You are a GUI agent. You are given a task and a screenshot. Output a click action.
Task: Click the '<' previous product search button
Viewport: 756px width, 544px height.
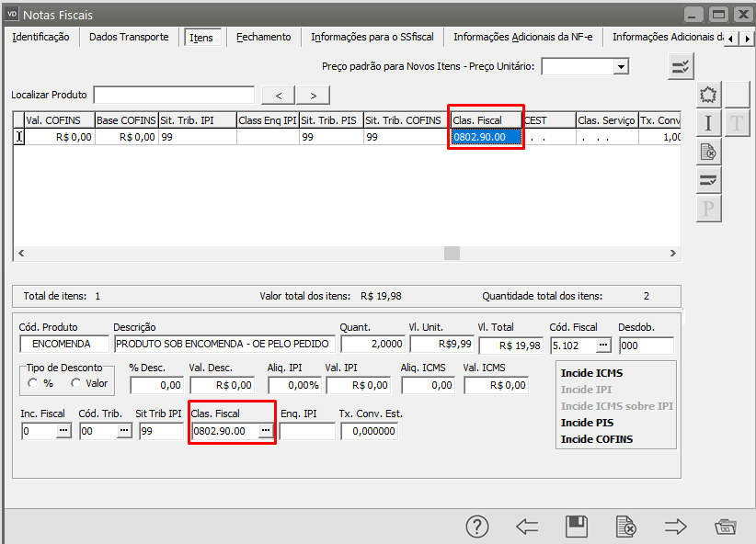(279, 96)
